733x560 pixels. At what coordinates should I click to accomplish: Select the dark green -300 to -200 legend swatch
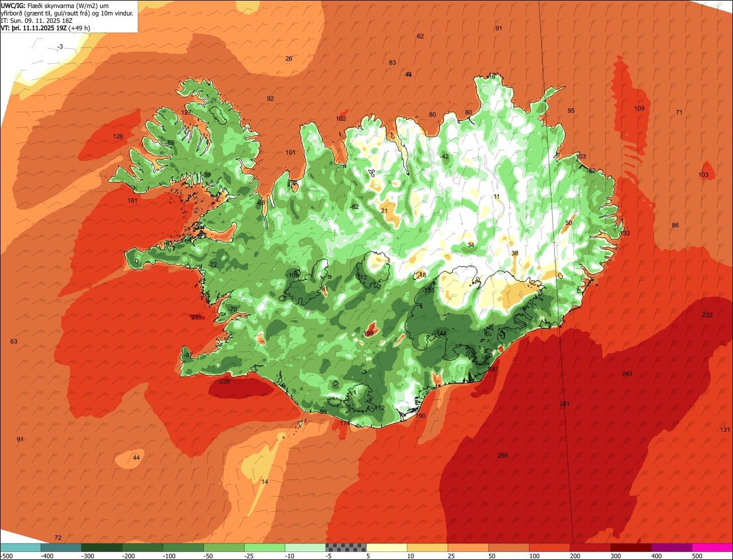click(102, 547)
